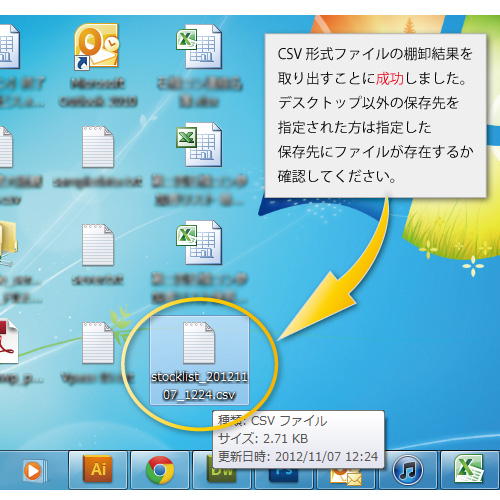Select the Excel file directly above stocklist csv
The image size is (500, 500).
tap(199, 243)
